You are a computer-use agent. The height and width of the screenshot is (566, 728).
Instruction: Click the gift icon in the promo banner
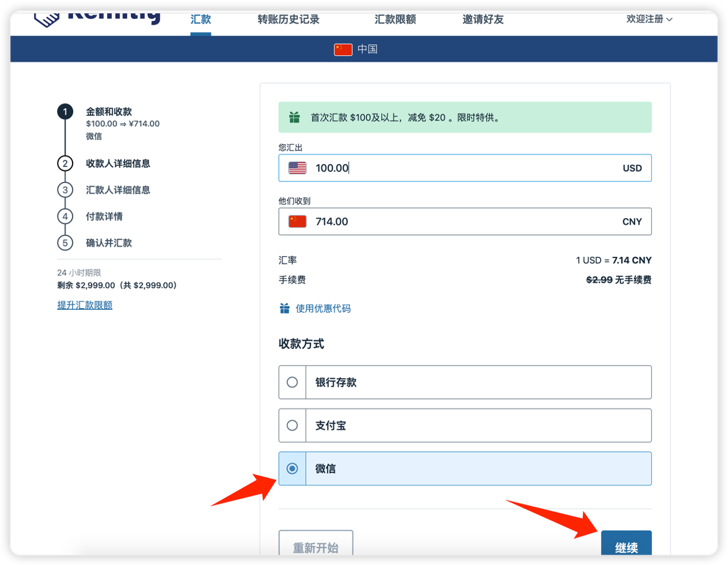pyautogui.click(x=294, y=117)
